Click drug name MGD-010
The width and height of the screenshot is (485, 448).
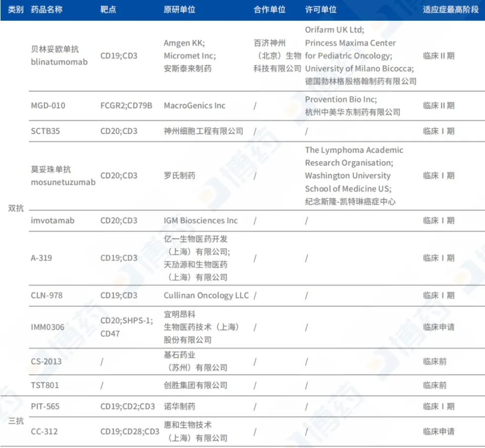48,106
